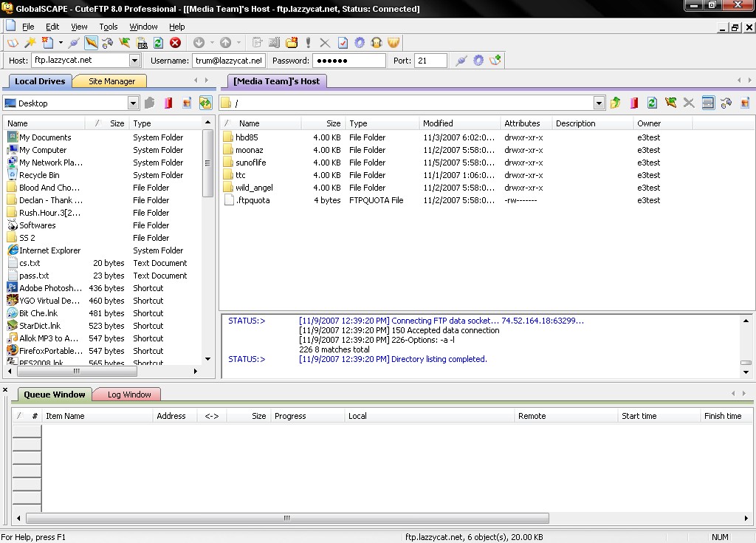Open the Tools menu
The height and width of the screenshot is (543, 756).
coord(109,27)
